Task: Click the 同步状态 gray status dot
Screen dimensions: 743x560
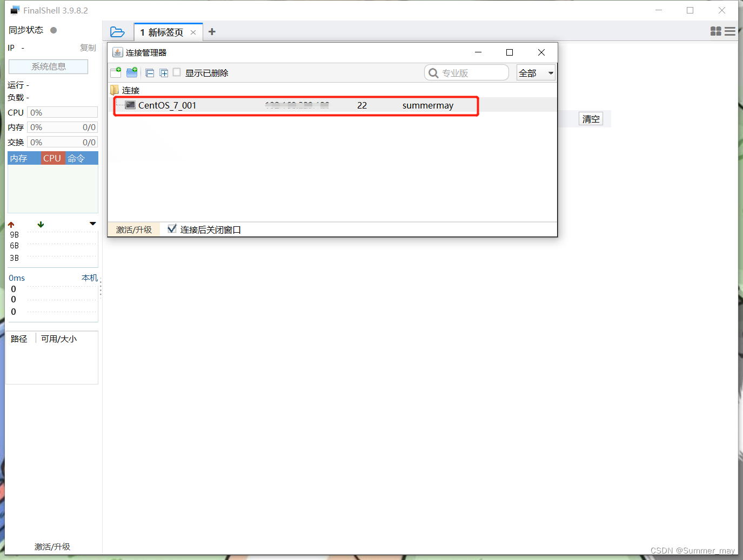Action: click(x=53, y=30)
